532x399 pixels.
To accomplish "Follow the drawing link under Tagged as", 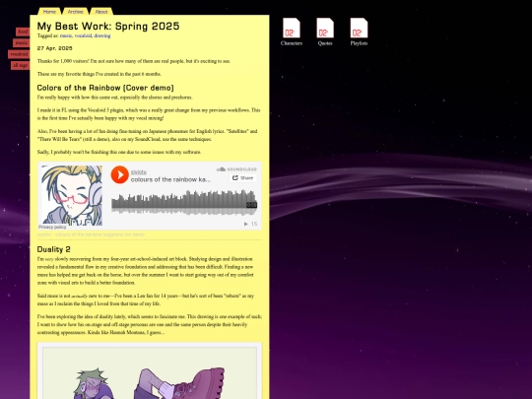I will (102, 35).
